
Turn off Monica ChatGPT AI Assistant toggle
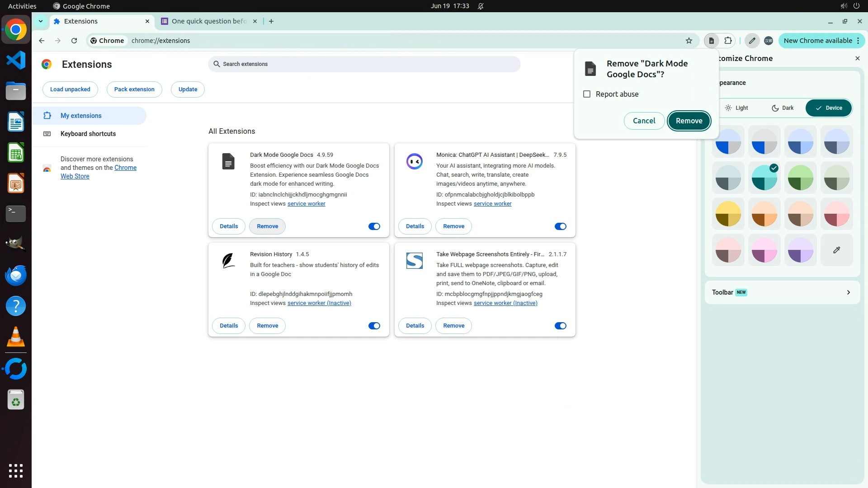560,226
